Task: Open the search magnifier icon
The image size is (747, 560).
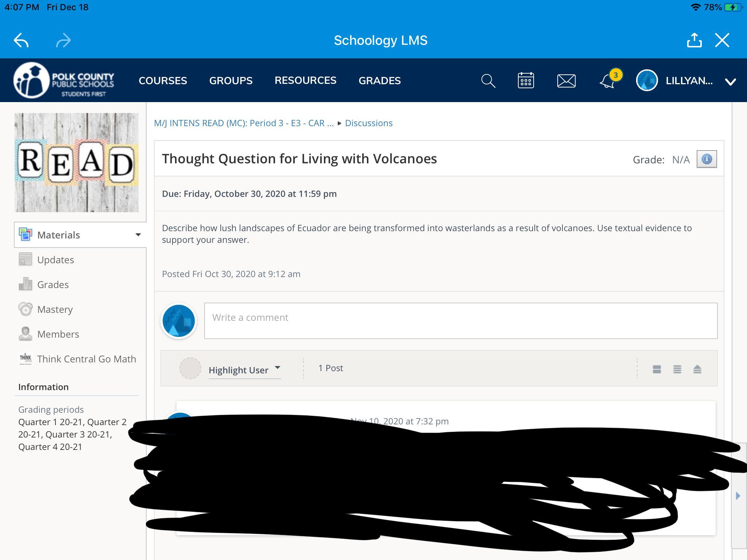Action: tap(488, 81)
